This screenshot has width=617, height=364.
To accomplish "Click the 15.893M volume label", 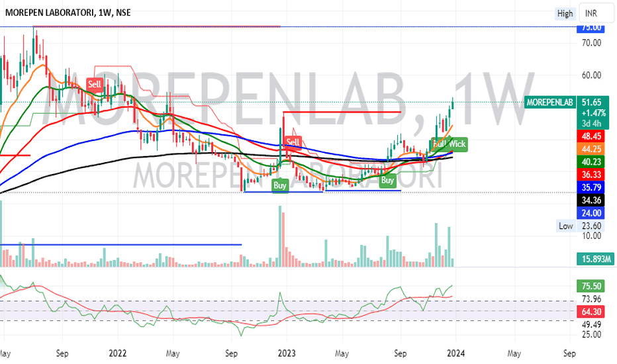I will pos(596,259).
